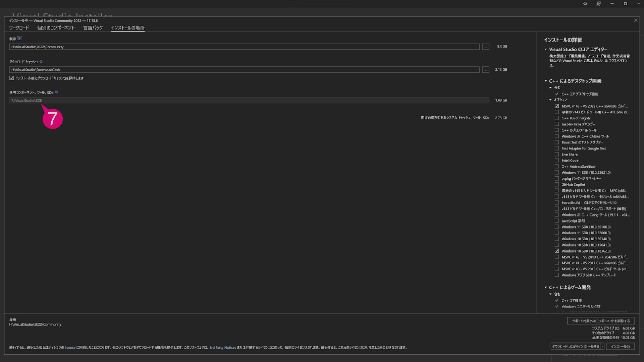Edit the download cache path field
The height and width of the screenshot is (362, 644).
(244, 70)
